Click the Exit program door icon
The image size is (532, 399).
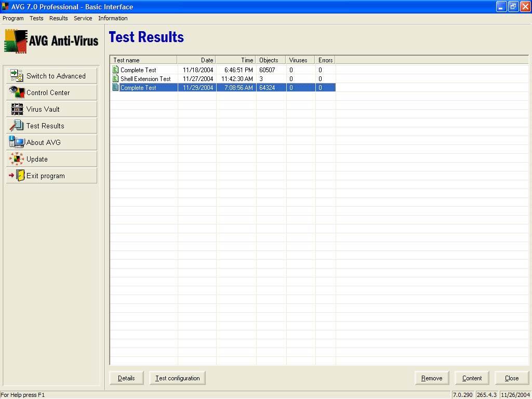pos(17,176)
